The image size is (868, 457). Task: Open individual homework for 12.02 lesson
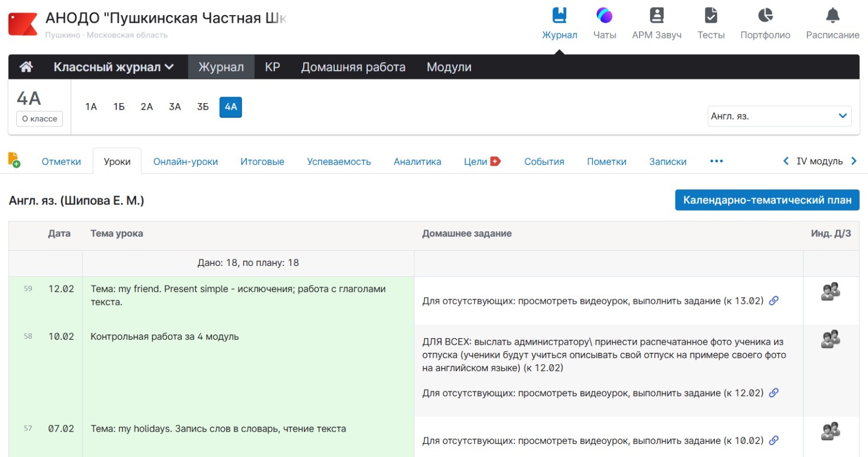(x=831, y=292)
